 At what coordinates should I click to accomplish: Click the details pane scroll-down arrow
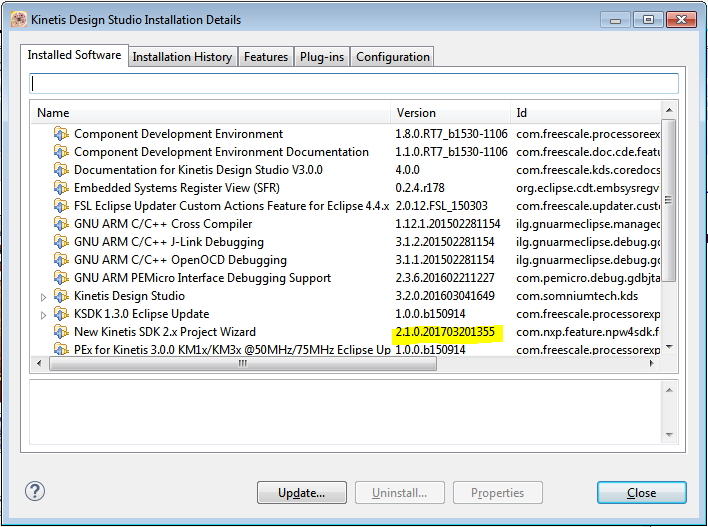(669, 435)
